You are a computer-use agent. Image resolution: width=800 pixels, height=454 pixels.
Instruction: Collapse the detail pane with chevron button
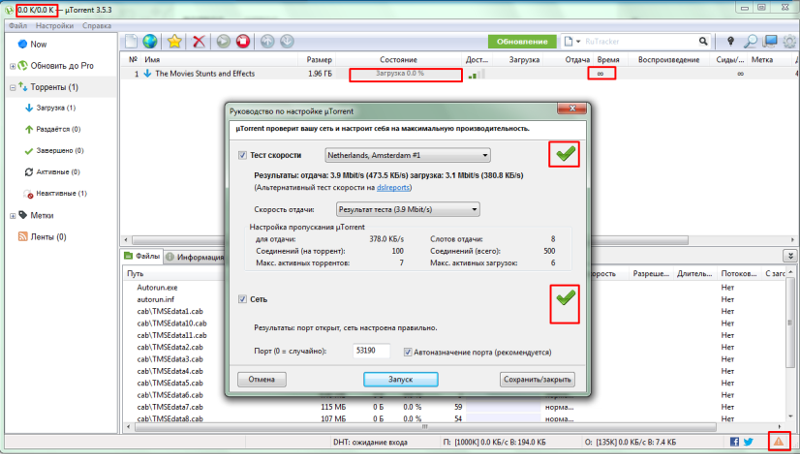point(790,256)
